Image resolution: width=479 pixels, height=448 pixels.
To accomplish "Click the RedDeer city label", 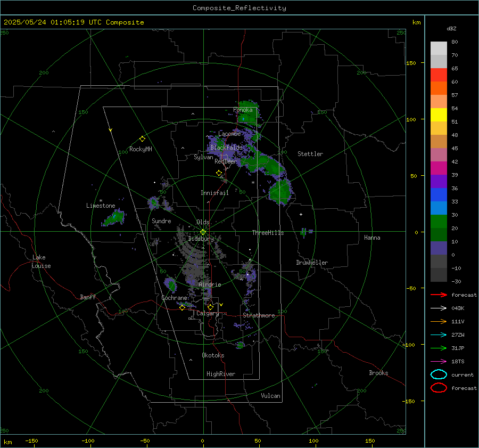I will pyautogui.click(x=226, y=161).
